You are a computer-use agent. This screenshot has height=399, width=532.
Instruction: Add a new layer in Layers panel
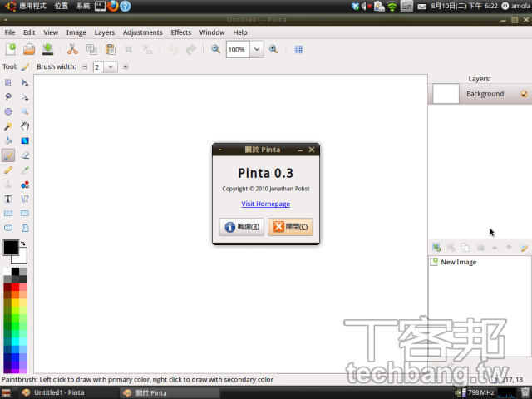(x=436, y=248)
